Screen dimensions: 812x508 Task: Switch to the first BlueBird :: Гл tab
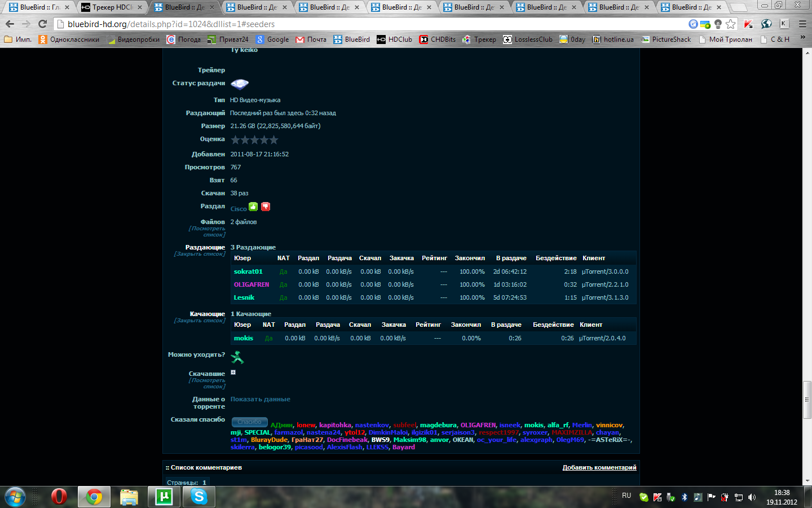coord(39,7)
